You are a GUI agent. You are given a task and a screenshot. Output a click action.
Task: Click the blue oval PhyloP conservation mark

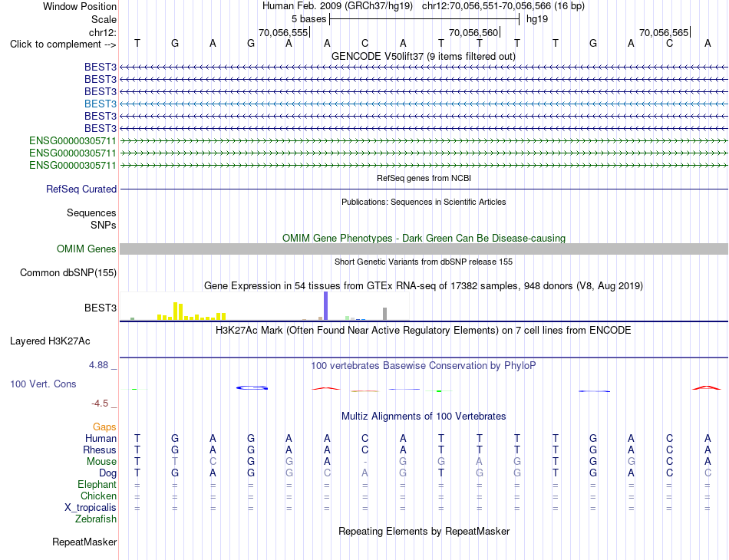point(252,387)
